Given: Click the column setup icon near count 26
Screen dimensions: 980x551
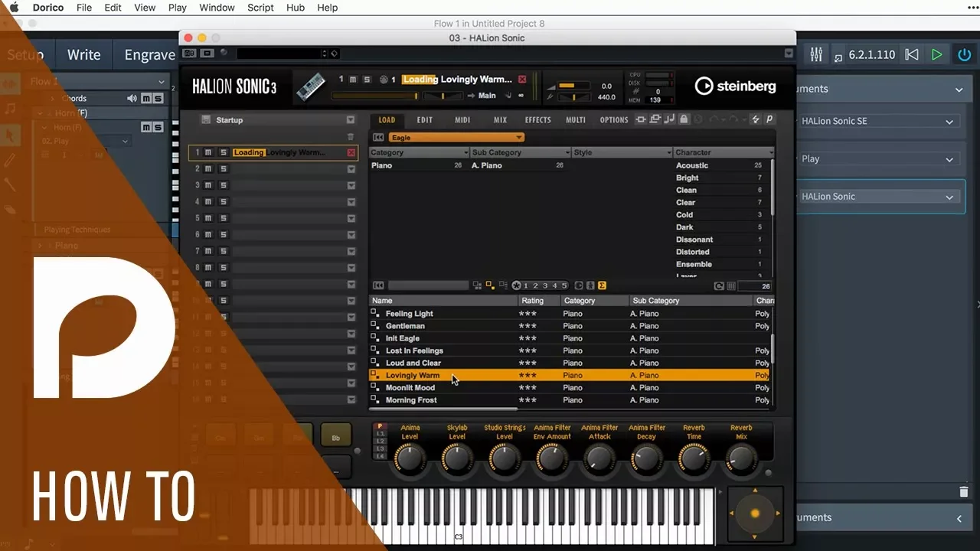Looking at the screenshot, I should (x=731, y=286).
